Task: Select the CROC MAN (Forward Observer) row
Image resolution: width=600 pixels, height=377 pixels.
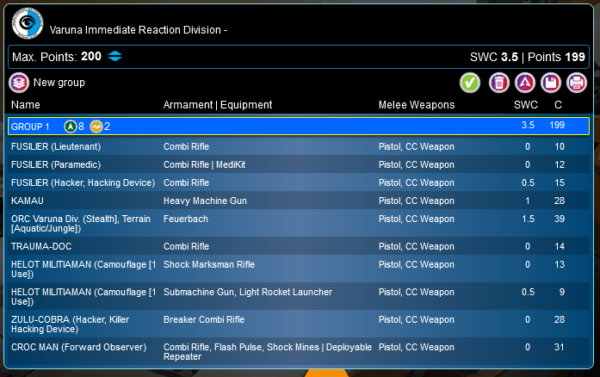Action: 298,352
